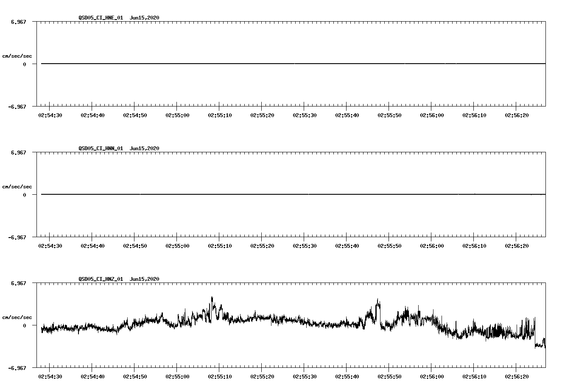Screen dimensions: 576x392
Task: Click the cm/sec/sec unit label of the HNE plot
Action: pyautogui.click(x=17, y=56)
